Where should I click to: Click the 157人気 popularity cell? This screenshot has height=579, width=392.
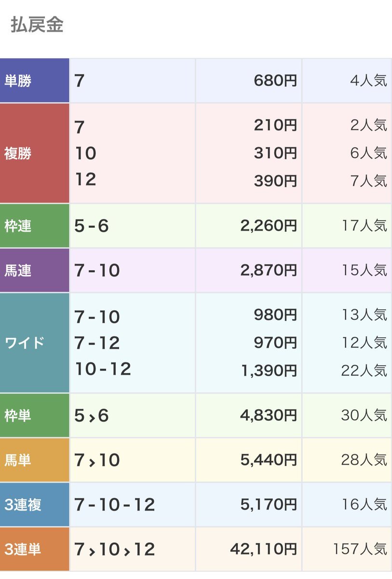coord(360,549)
